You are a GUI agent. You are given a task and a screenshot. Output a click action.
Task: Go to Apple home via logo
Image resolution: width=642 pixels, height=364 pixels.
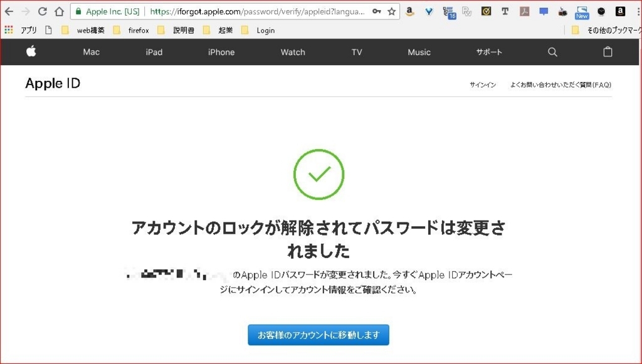(31, 51)
